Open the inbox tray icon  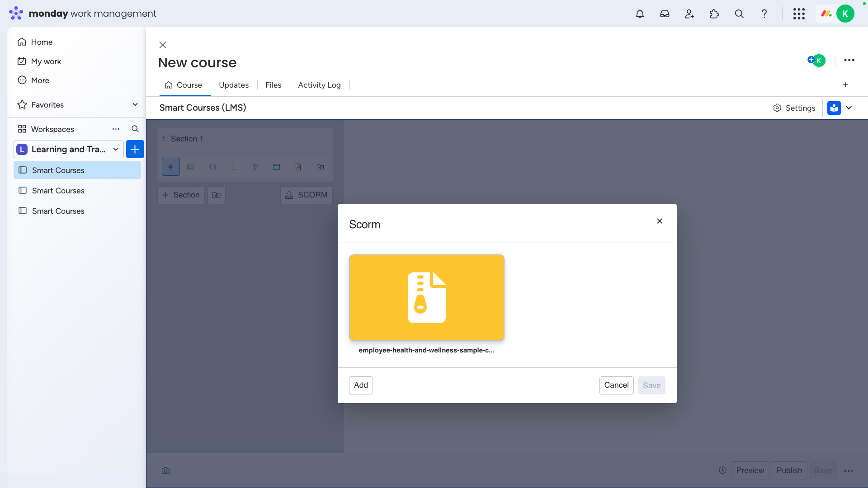[x=665, y=14]
